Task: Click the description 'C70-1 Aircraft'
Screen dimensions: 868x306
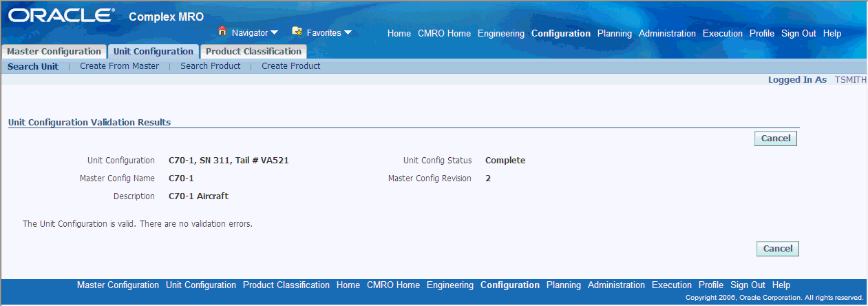Action: tap(199, 196)
